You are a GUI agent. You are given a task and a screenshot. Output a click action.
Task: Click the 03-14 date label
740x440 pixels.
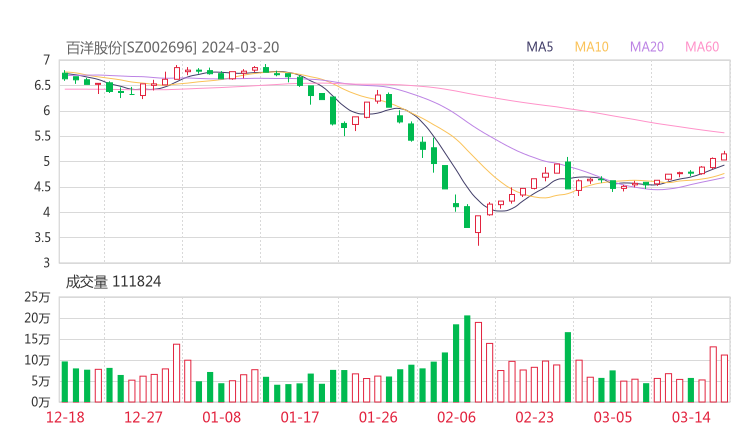coord(691,417)
